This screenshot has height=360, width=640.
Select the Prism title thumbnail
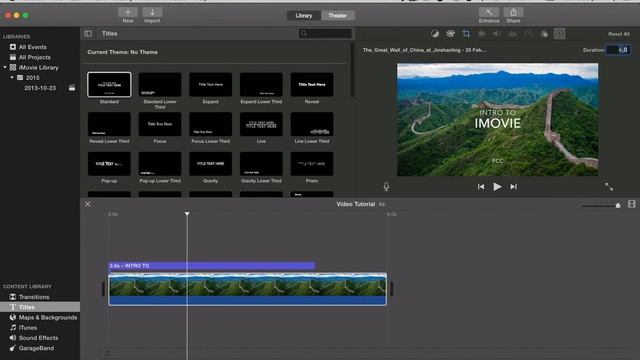[312, 164]
